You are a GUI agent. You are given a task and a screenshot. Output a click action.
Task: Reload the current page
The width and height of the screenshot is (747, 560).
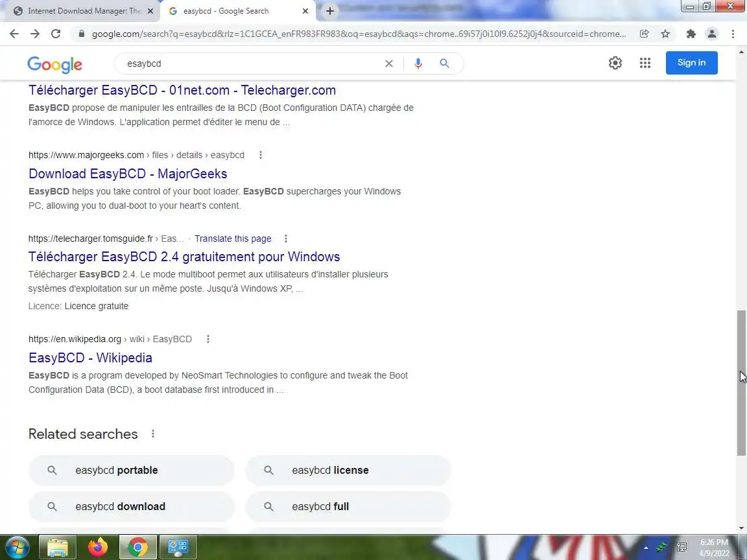tap(56, 34)
